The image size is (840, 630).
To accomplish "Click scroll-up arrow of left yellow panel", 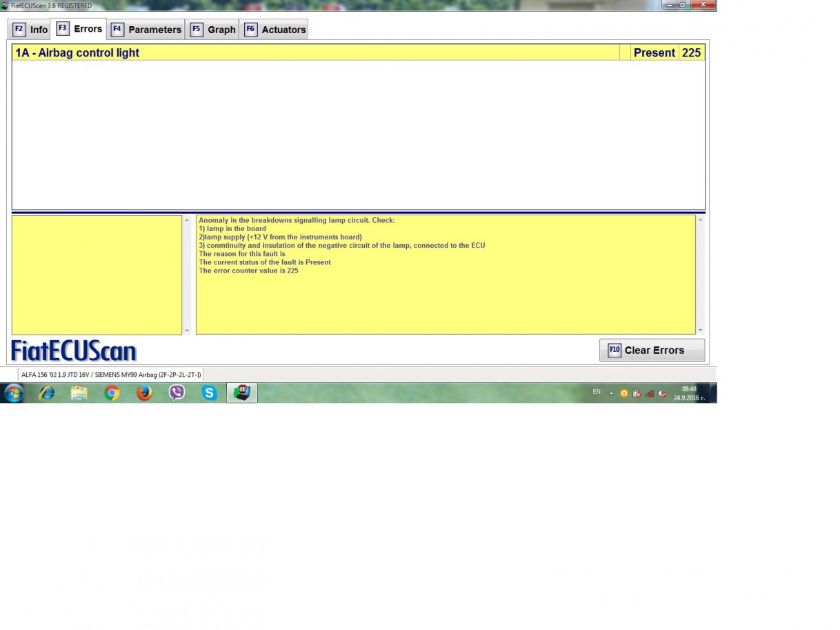I will pos(187,220).
